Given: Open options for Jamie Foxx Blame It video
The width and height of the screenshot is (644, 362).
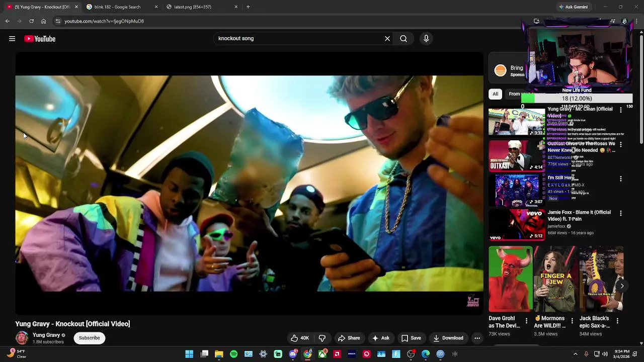Looking at the screenshot, I should pyautogui.click(x=621, y=213).
